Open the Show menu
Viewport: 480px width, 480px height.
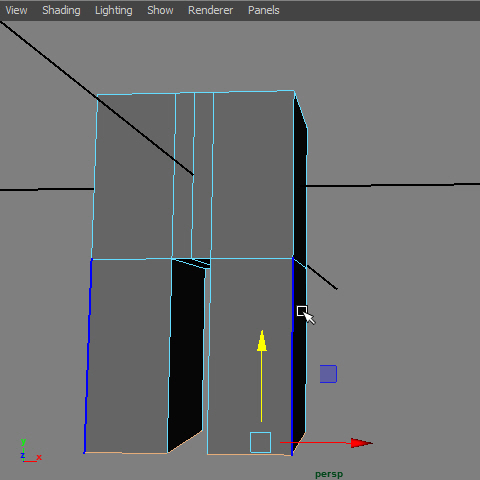(x=160, y=10)
